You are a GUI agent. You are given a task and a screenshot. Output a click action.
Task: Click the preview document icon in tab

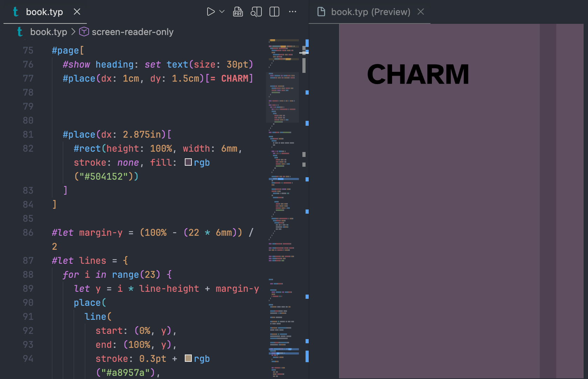point(321,12)
